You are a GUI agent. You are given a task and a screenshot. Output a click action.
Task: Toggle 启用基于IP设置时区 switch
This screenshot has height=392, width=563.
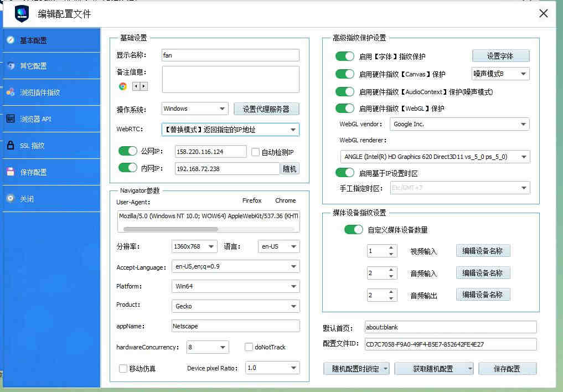click(x=345, y=173)
